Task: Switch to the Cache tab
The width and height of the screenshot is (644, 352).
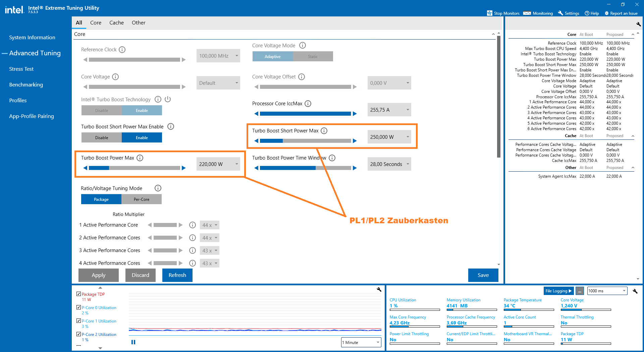Action: [116, 23]
